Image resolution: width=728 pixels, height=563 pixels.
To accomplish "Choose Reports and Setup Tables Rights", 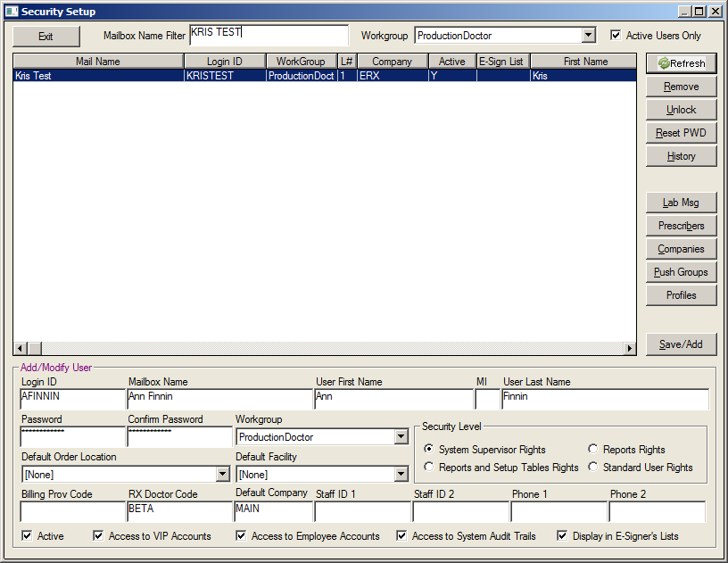I will pyautogui.click(x=430, y=468).
